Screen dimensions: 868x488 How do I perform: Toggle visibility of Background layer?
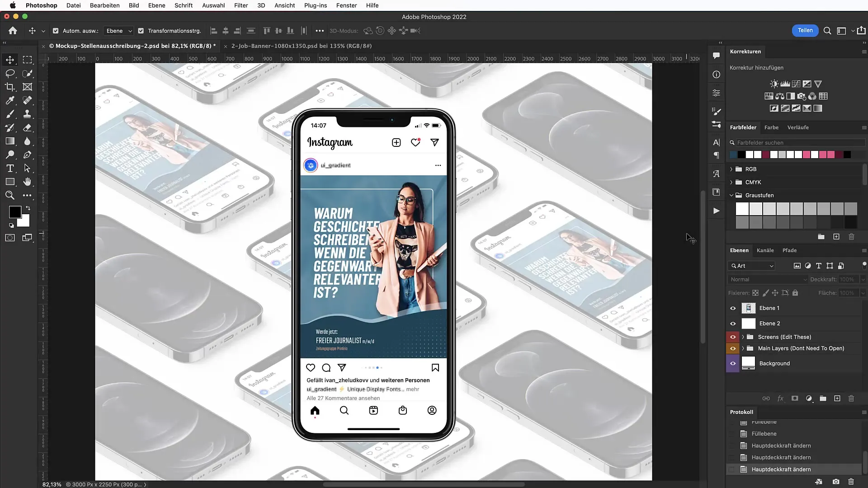[x=733, y=363]
